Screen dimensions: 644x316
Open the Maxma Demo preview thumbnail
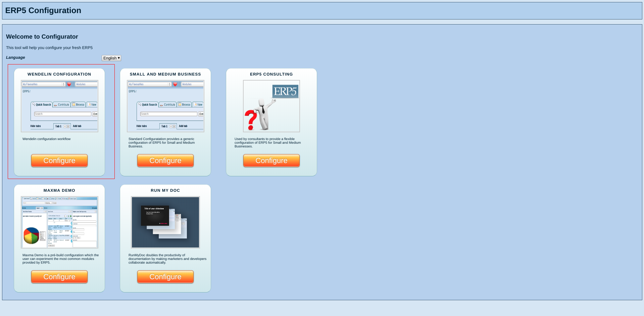click(59, 222)
